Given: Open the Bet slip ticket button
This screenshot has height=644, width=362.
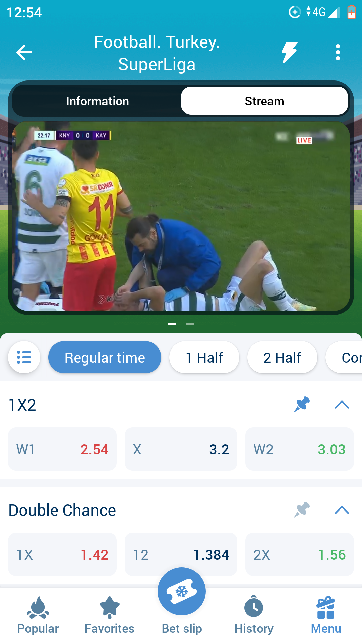Looking at the screenshot, I should [x=182, y=591].
